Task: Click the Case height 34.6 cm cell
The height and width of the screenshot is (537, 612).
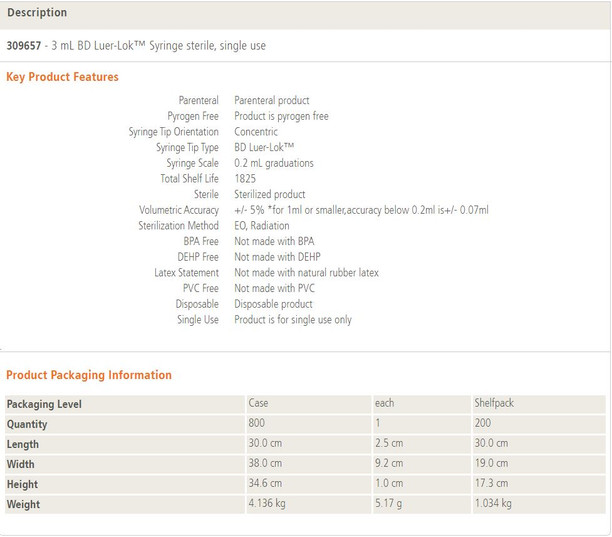Action: point(264,483)
